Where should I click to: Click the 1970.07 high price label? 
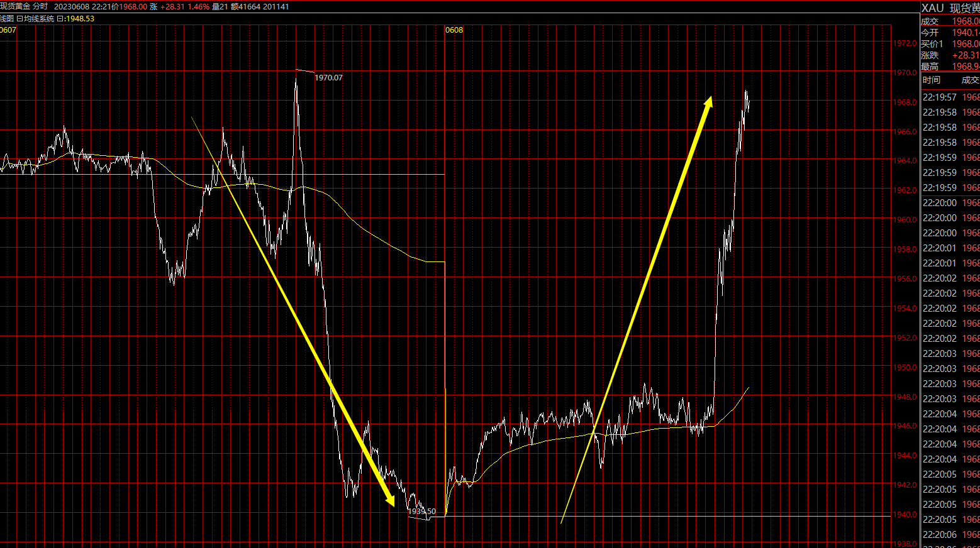328,77
